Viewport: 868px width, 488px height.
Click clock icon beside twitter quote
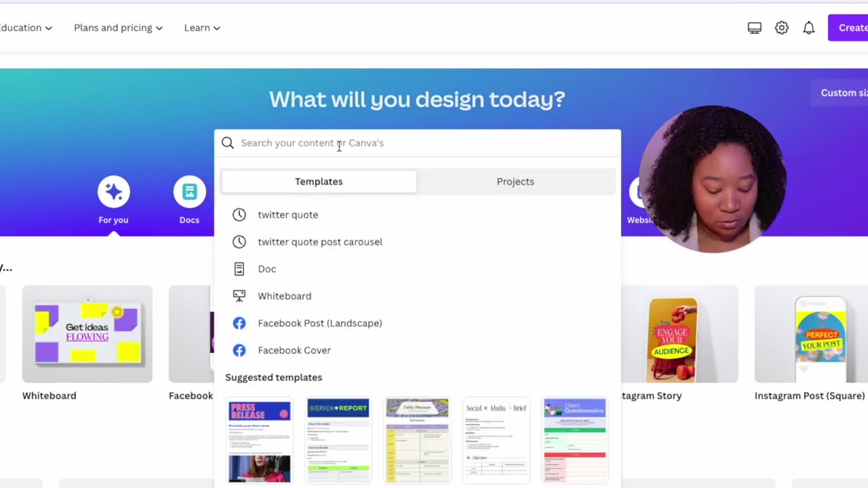(239, 215)
